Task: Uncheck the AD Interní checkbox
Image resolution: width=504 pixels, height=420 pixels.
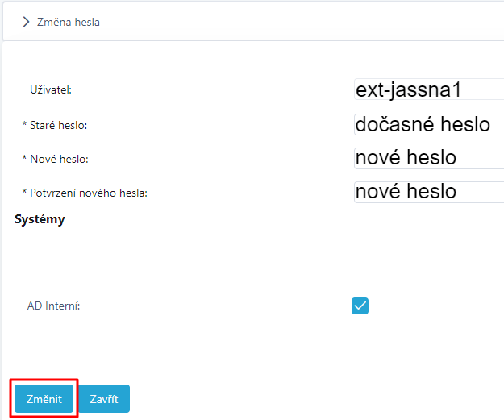Action: pyautogui.click(x=360, y=306)
